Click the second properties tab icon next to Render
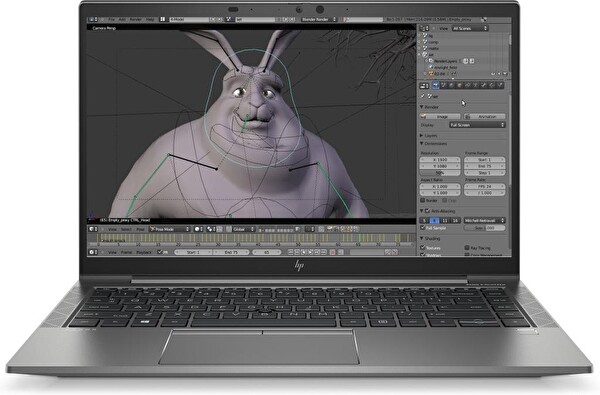The image size is (600, 395). 443,85
